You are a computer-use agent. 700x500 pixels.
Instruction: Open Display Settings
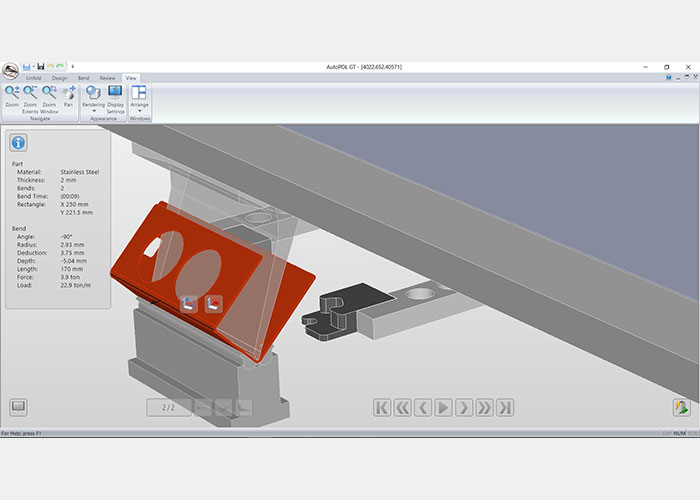(x=115, y=96)
